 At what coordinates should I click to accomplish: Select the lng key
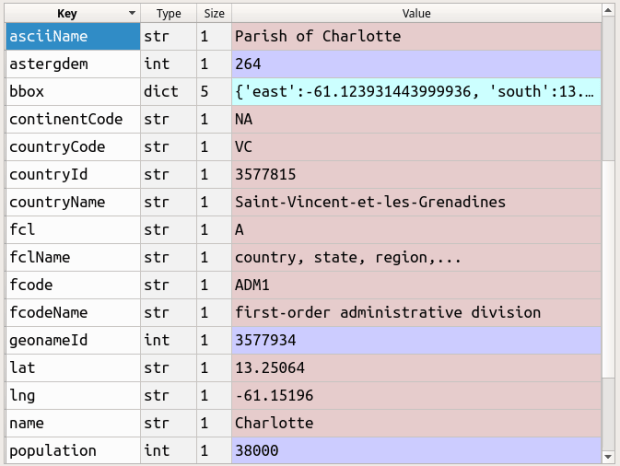pos(73,396)
